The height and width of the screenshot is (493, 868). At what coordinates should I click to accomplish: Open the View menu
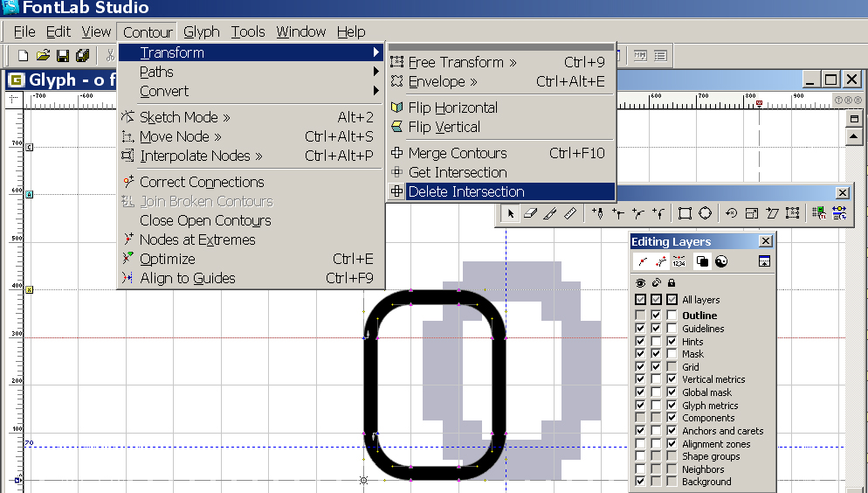(x=96, y=32)
